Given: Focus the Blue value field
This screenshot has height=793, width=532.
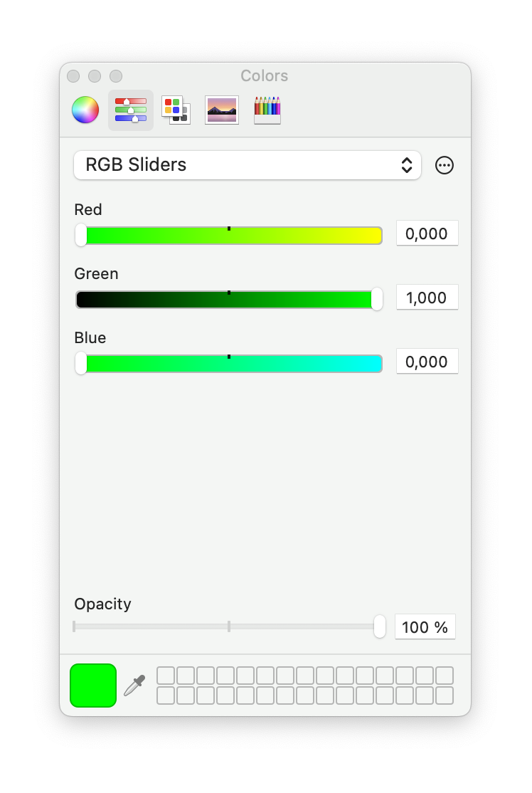Looking at the screenshot, I should click(x=427, y=362).
